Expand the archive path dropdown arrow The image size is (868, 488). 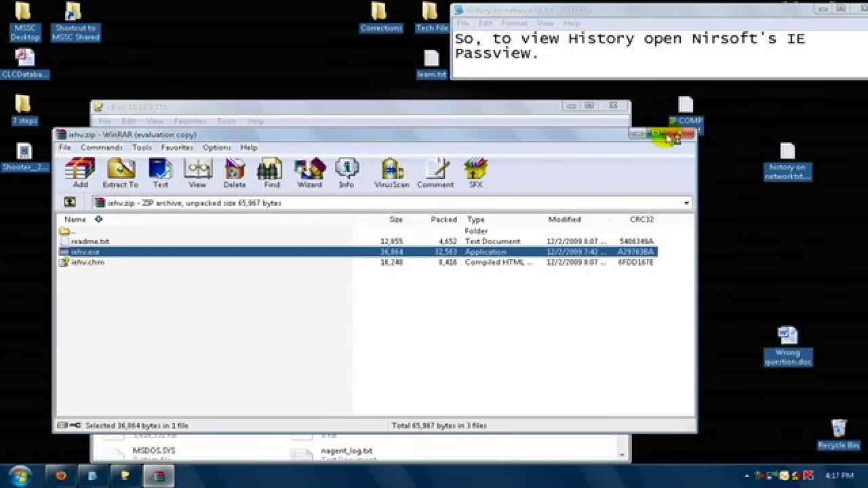click(x=686, y=203)
